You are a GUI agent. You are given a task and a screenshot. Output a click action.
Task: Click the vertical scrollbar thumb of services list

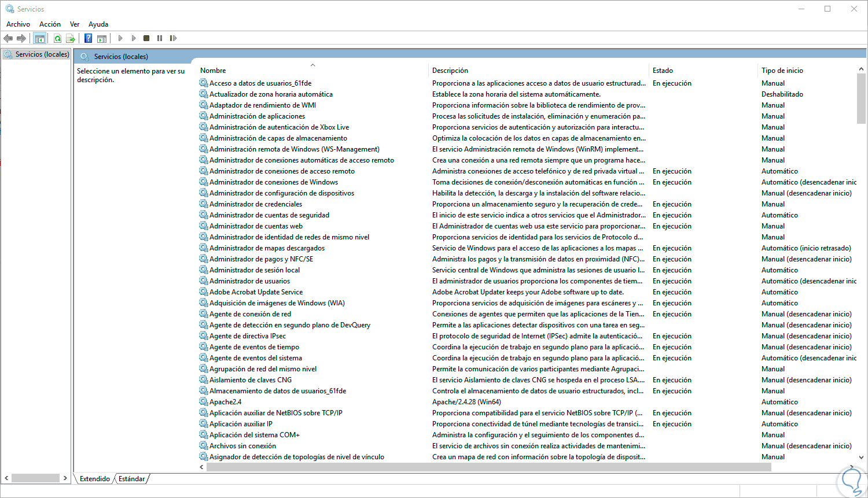[x=862, y=98]
